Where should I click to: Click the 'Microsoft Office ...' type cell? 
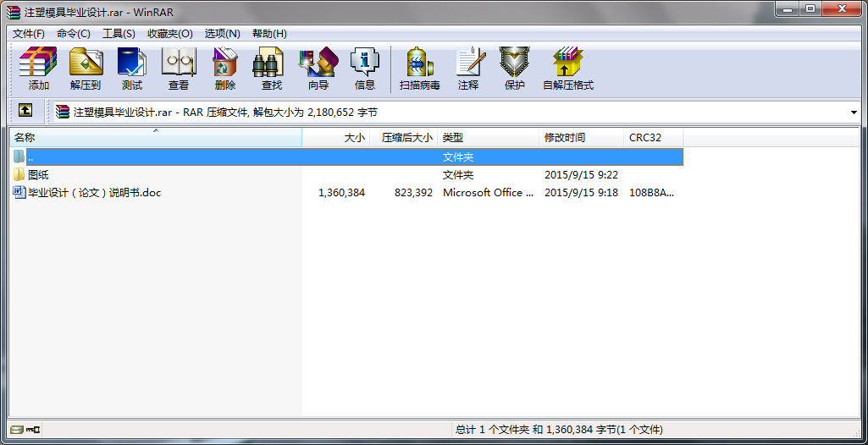[x=489, y=193]
